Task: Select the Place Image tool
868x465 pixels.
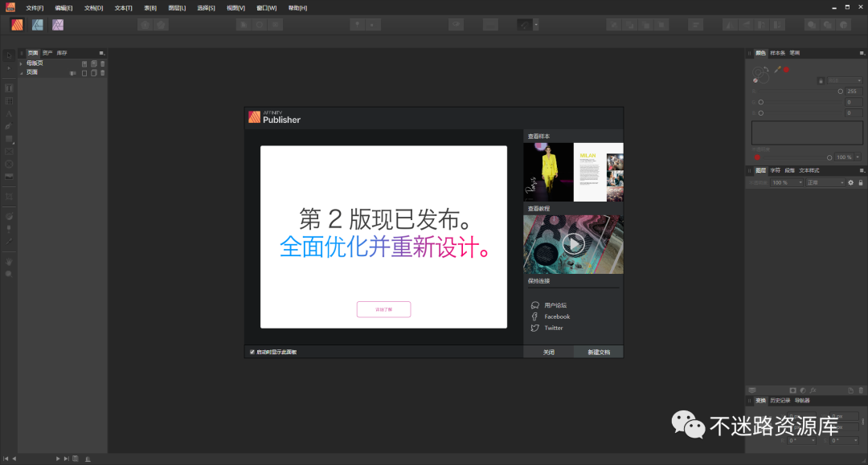Action: [9, 177]
